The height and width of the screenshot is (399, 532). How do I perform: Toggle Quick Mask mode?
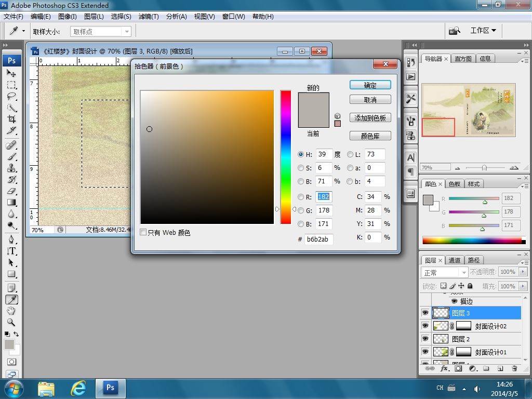pos(11,362)
